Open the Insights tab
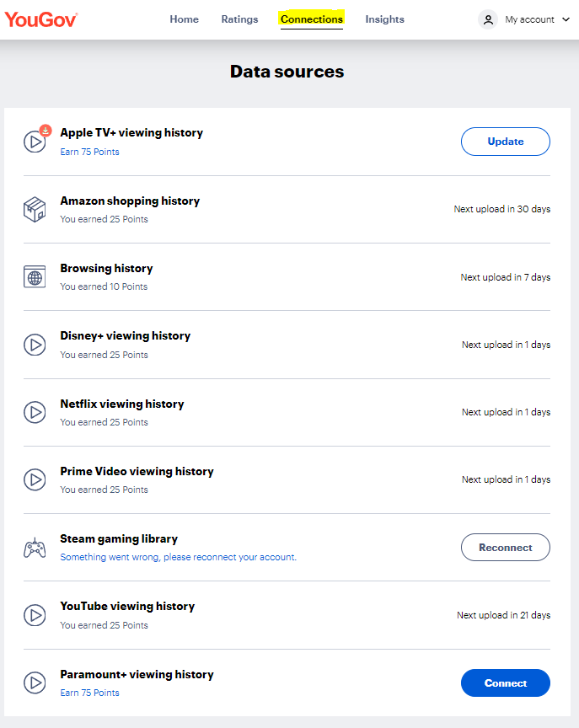Viewport: 579px width, 728px height. (384, 19)
